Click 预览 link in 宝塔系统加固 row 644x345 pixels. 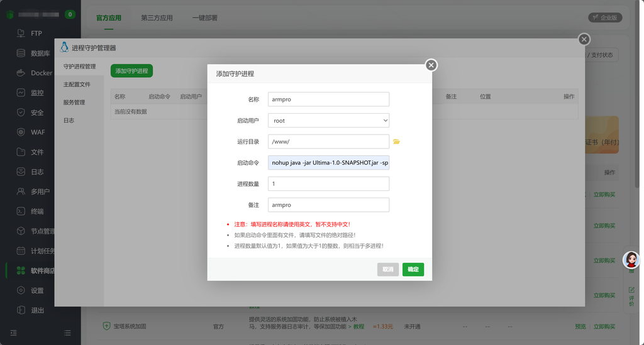[580, 327]
